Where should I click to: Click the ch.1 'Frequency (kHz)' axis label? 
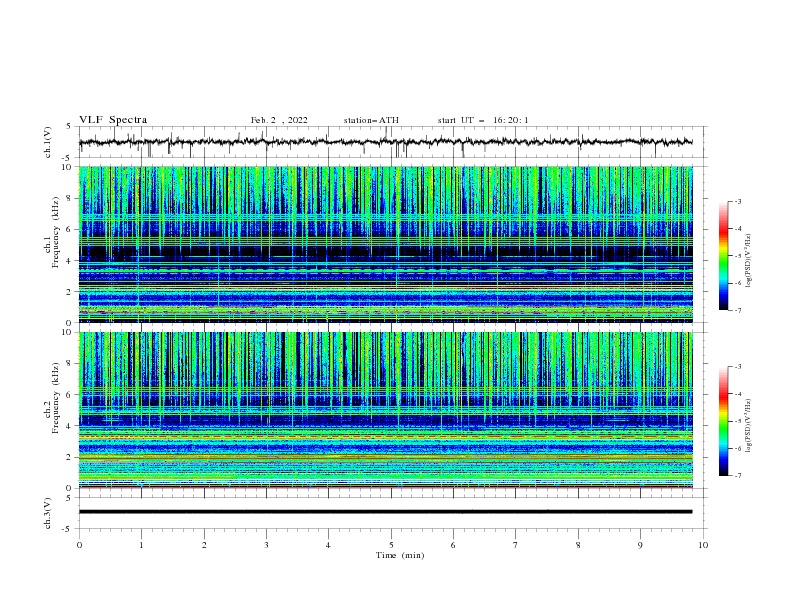coord(56,233)
